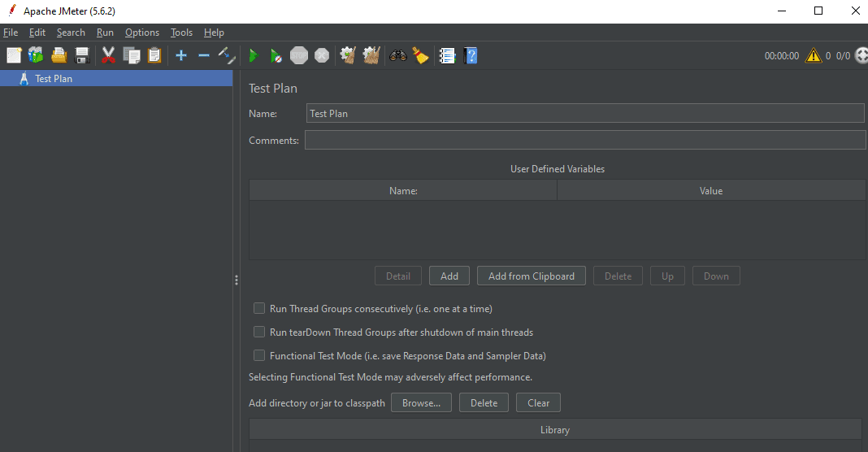Toggle Functional Test Mode checkbox
The width and height of the screenshot is (868, 452).
[x=259, y=356]
